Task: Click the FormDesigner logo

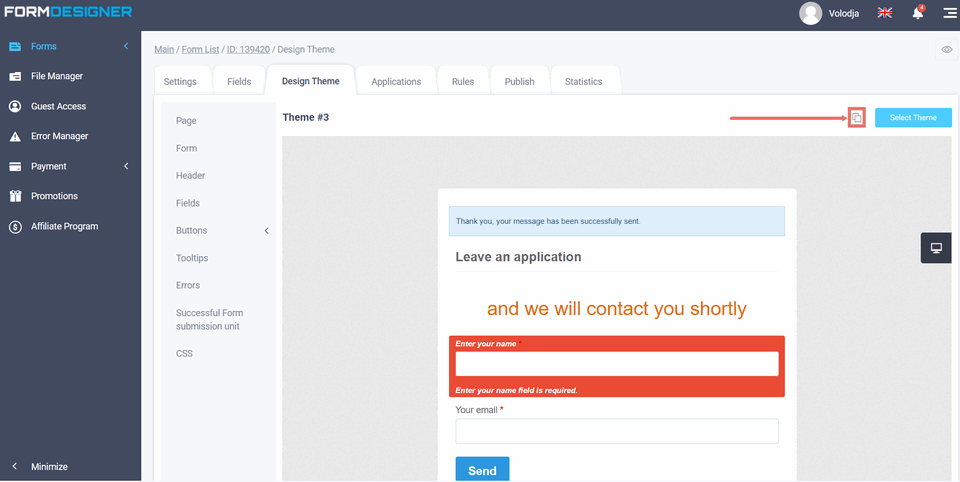Action: click(x=68, y=12)
